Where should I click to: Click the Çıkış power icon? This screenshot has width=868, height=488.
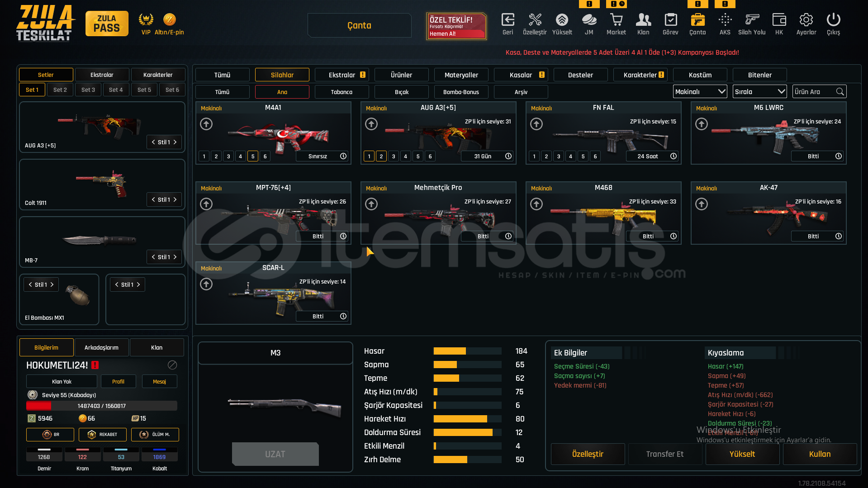[833, 20]
